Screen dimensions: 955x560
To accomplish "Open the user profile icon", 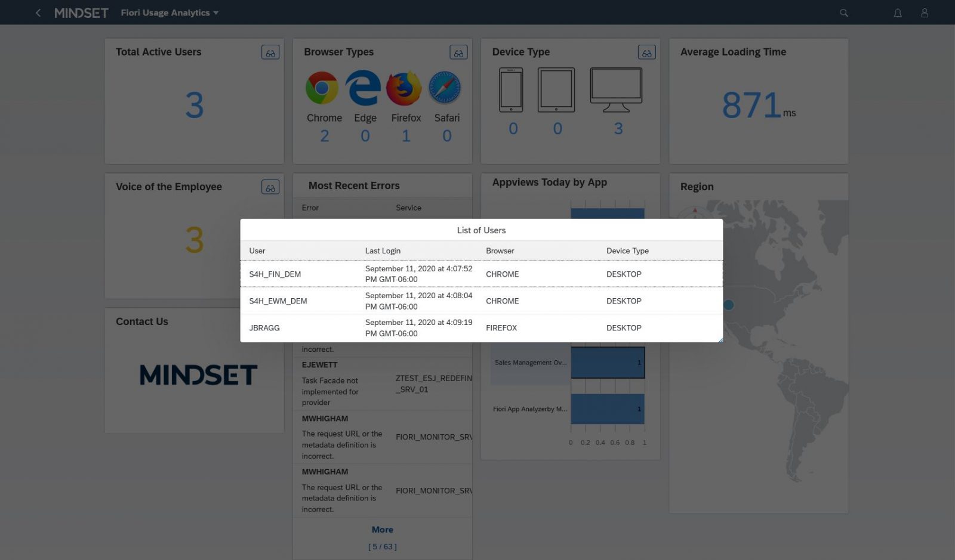I will pyautogui.click(x=925, y=13).
